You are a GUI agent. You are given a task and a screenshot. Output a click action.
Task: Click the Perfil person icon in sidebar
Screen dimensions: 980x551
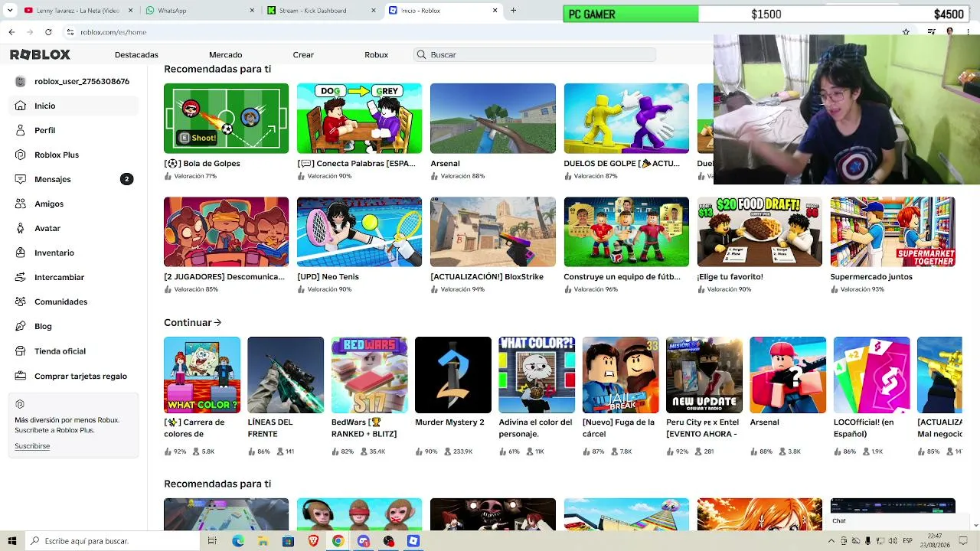20,130
